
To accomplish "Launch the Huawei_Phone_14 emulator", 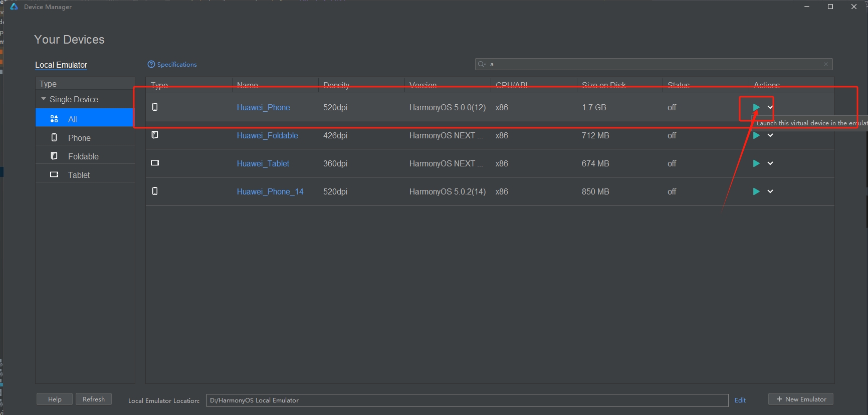I will [x=756, y=191].
